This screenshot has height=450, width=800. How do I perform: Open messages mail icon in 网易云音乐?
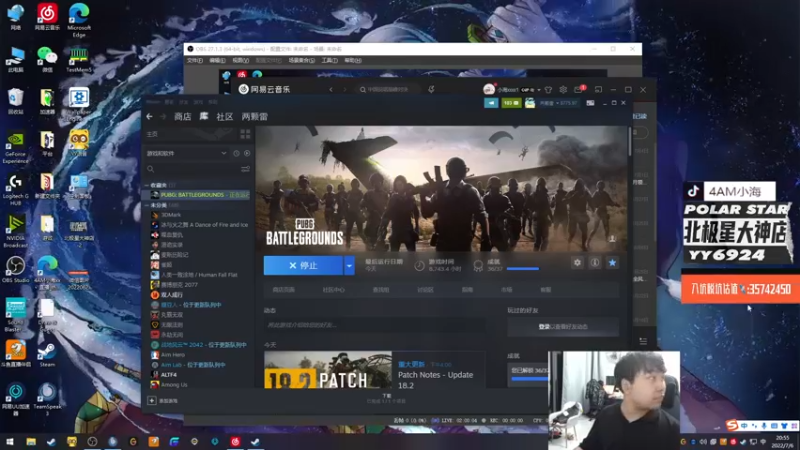tap(578, 90)
